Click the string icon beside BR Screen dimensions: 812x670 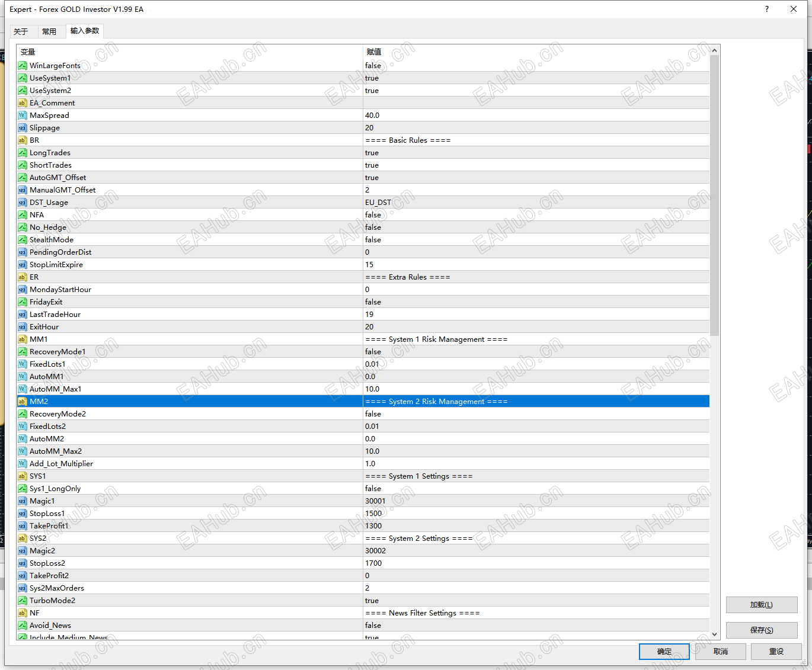[23, 140]
